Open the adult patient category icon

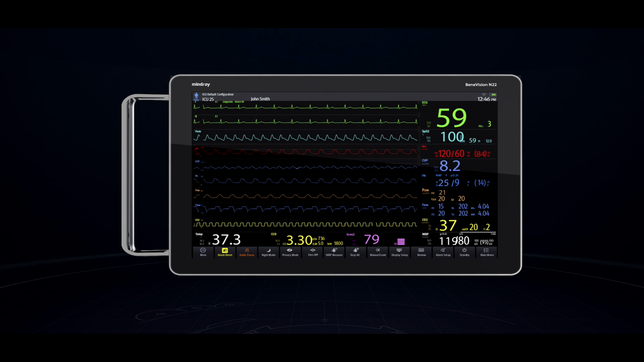pos(196,96)
